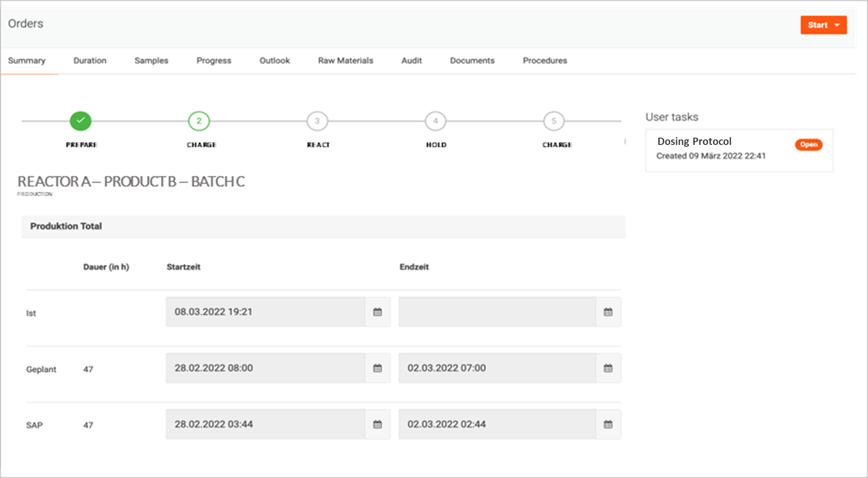The width and height of the screenshot is (868, 478).
Task: Select step 2 CHARGE circle
Action: (199, 121)
